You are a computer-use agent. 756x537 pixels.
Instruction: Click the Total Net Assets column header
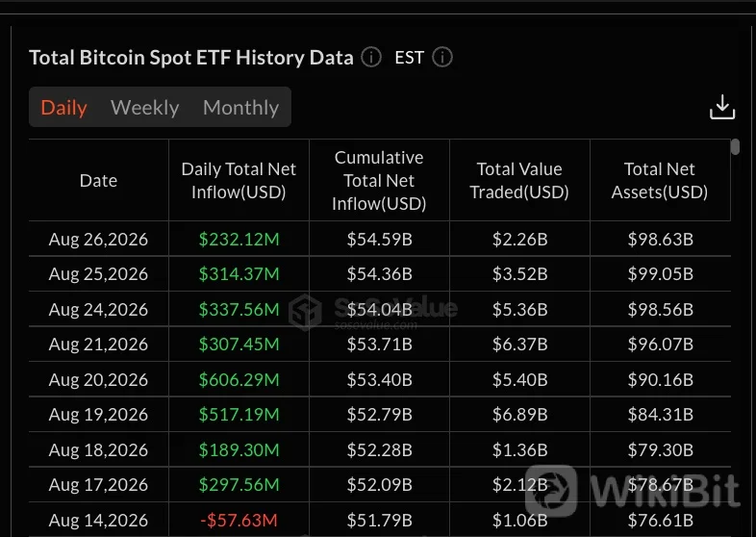coord(660,181)
